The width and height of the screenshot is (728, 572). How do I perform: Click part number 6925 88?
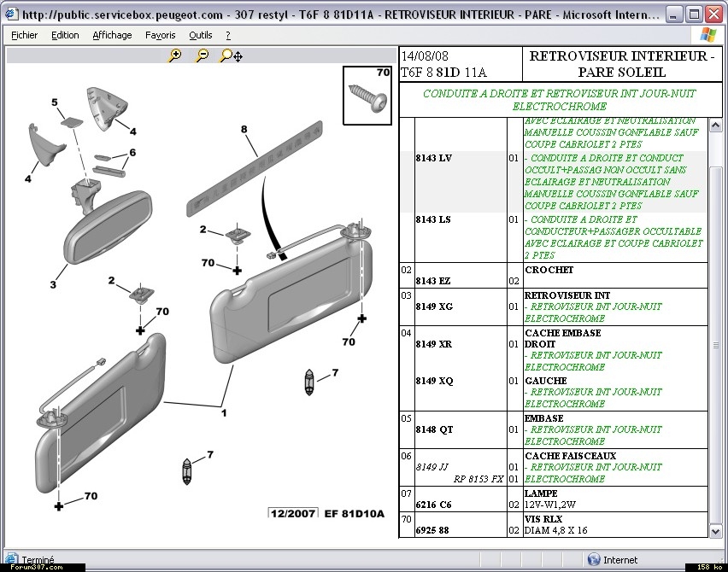click(432, 530)
